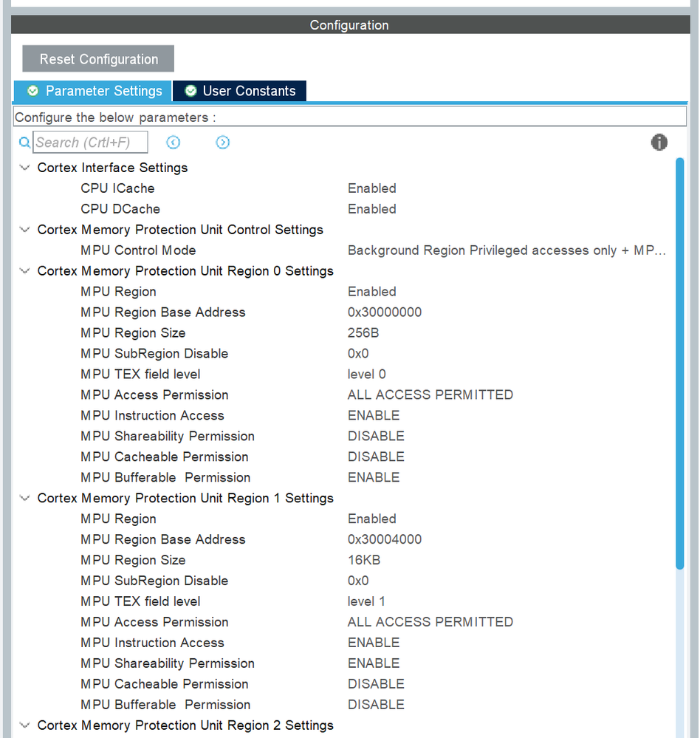
Task: Select Region 0 Instruction Access ENABLE value
Action: click(374, 416)
